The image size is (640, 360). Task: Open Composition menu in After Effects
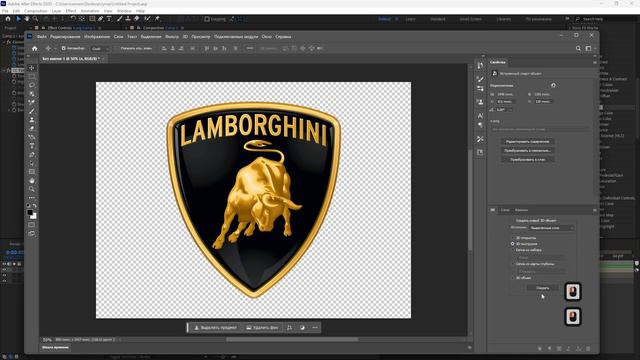point(36,11)
